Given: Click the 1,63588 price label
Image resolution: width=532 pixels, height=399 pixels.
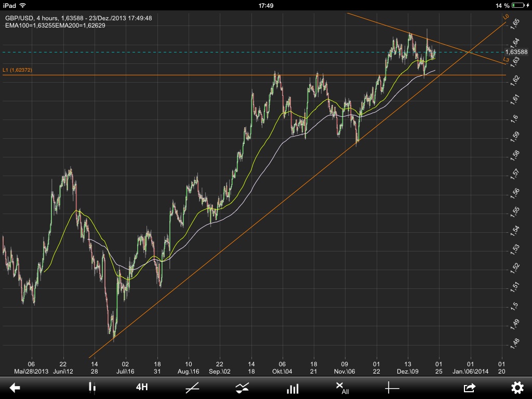Looking at the screenshot, I should tap(516, 52).
